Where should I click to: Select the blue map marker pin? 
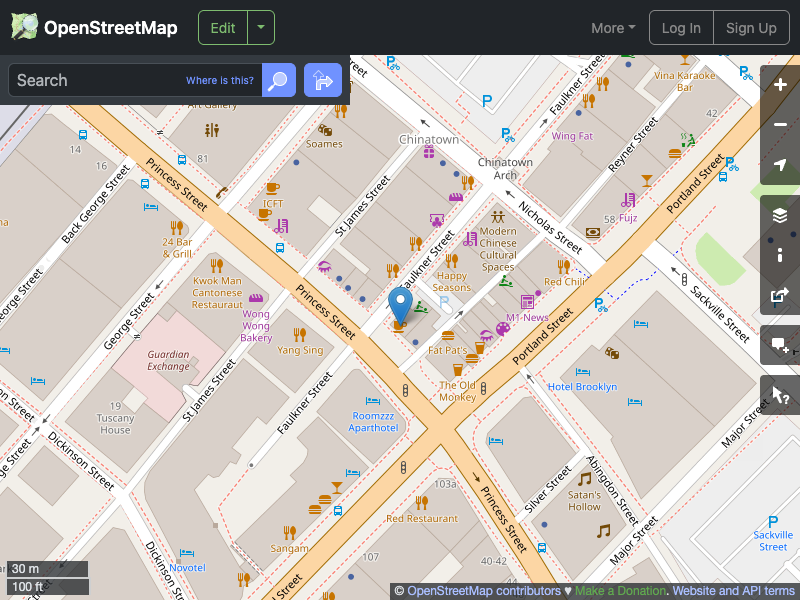click(x=400, y=305)
